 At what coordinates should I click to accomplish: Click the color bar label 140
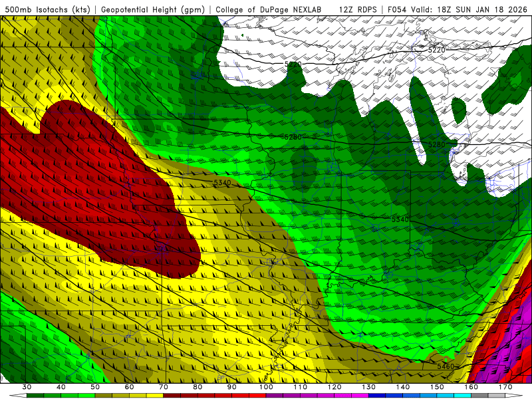[403, 387]
